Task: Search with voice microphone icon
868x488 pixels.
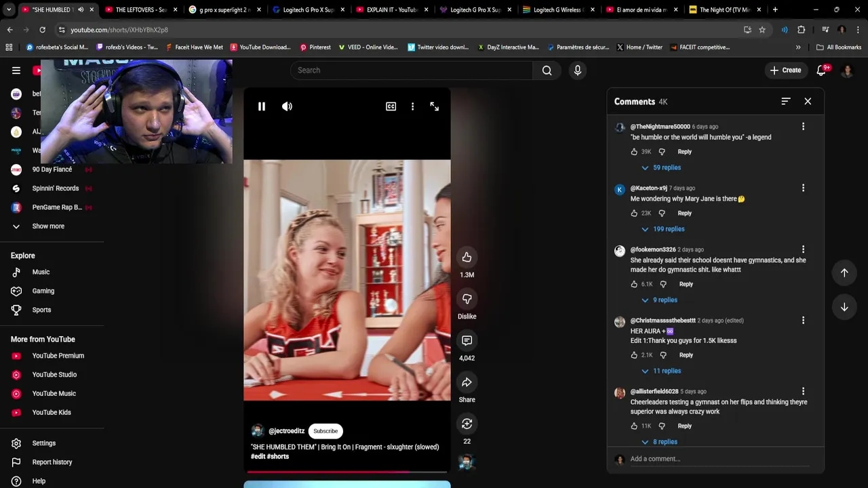Action: (x=577, y=70)
